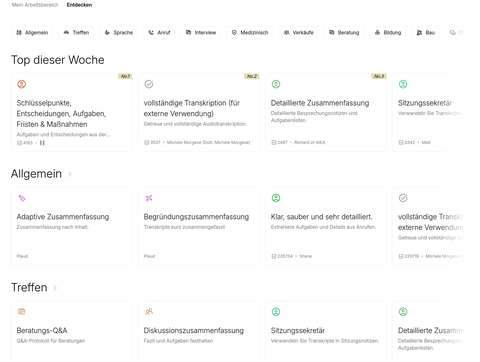Click the 2487 usage count

point(279,142)
